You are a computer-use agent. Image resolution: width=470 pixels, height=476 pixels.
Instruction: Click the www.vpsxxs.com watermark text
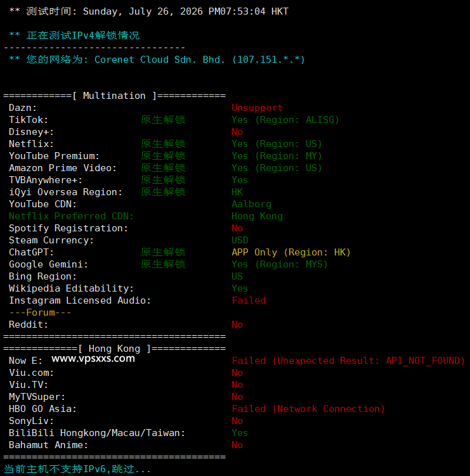click(93, 359)
